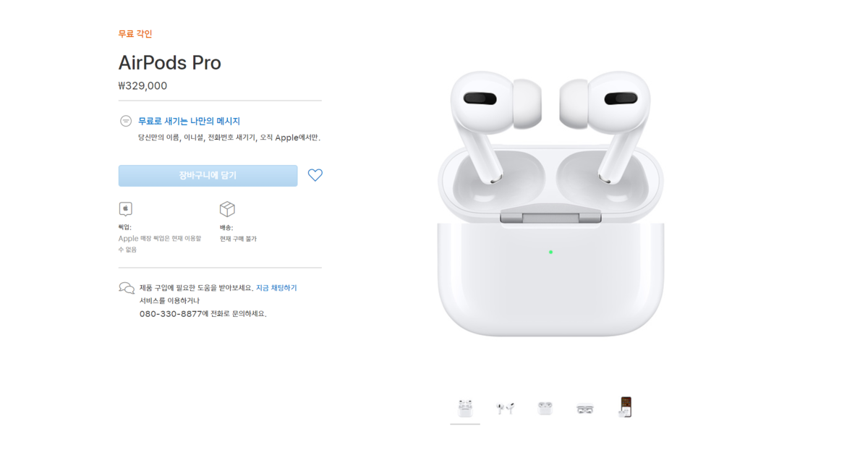Click the shipping box icon
Screen dimensions: 868x466
click(x=227, y=209)
